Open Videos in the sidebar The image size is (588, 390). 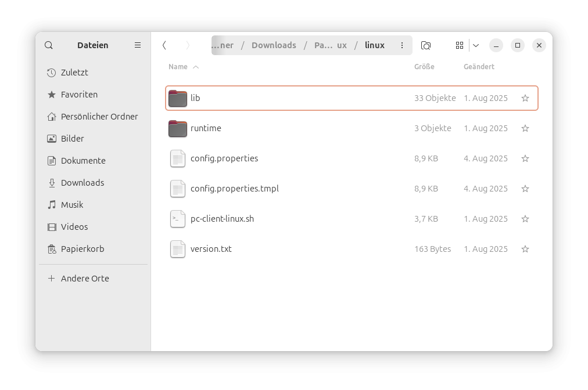pos(93,227)
